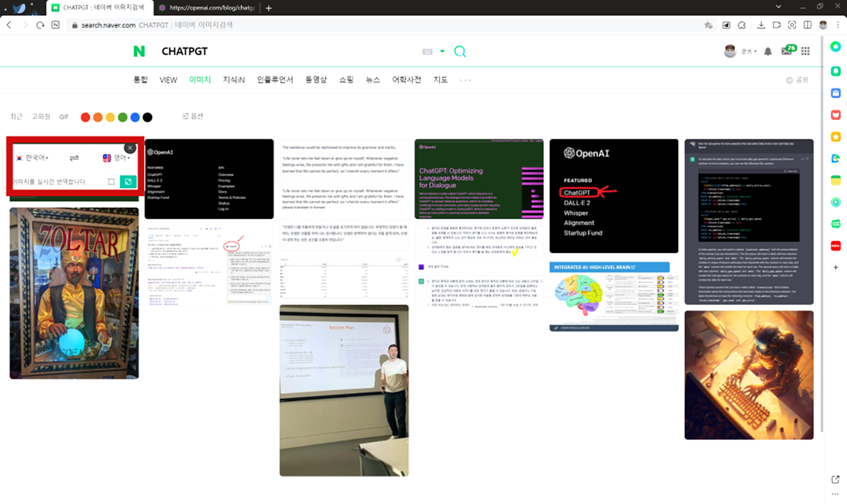Click the green Naver search magnifier icon

pyautogui.click(x=460, y=52)
